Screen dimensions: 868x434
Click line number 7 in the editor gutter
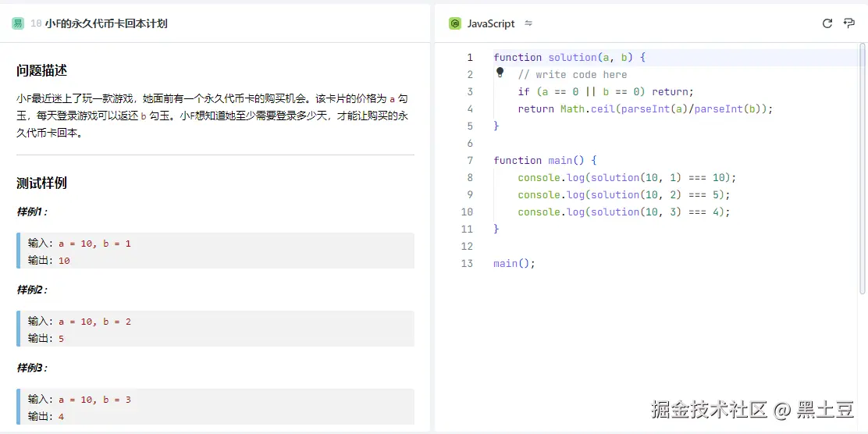[x=470, y=161]
